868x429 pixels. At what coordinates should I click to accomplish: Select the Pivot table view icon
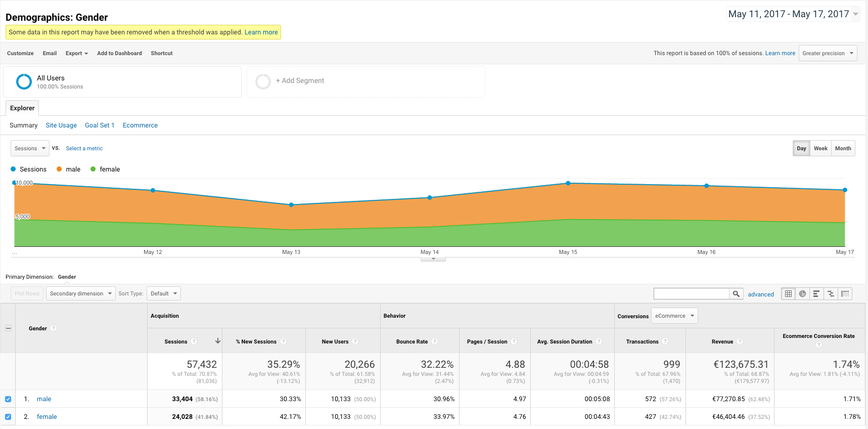(845, 294)
